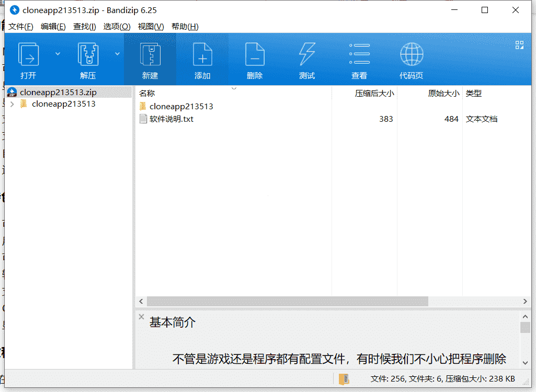The height and width of the screenshot is (392, 536).
Task: Open the dropdown arrow next to 打开
Action: point(58,54)
